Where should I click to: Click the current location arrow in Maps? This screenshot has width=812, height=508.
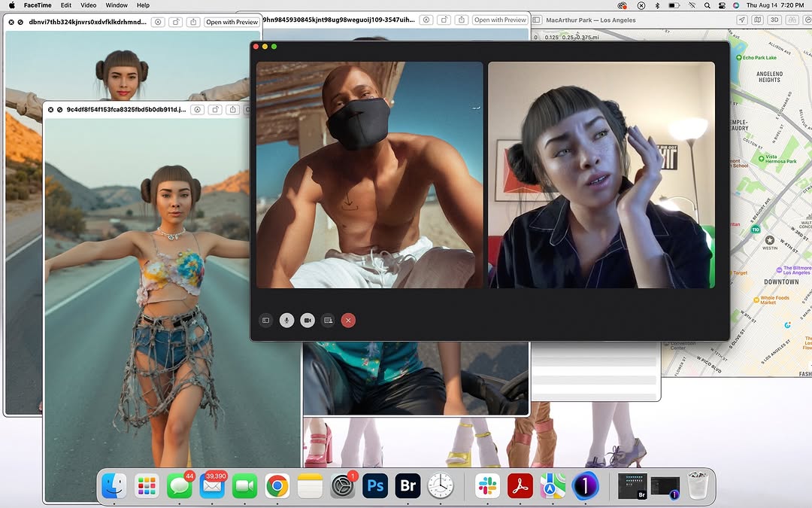(x=742, y=20)
